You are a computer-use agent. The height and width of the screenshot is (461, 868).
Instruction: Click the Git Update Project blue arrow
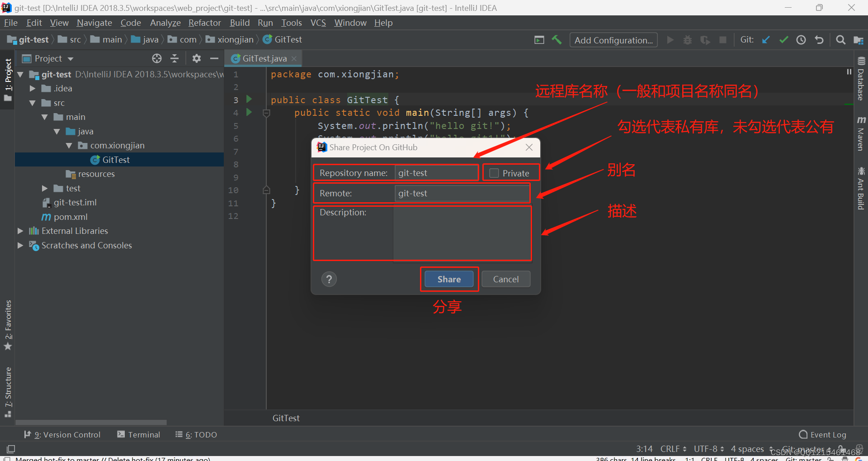tap(766, 40)
